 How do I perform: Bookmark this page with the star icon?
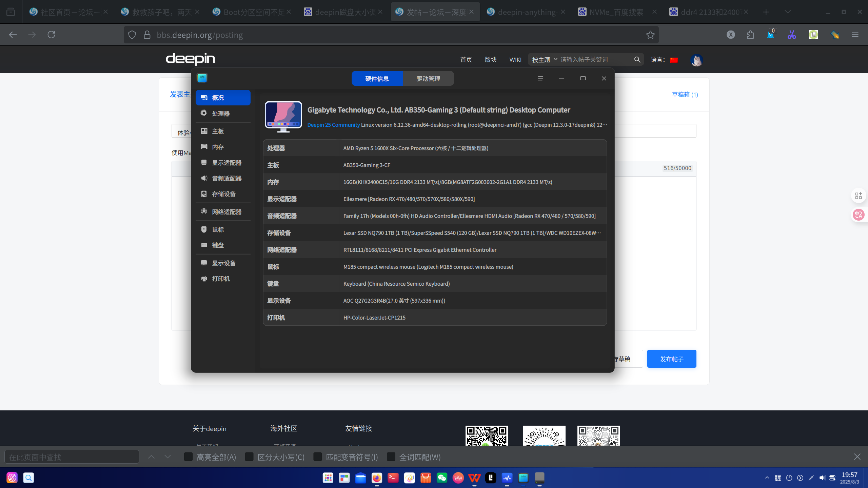pos(650,35)
